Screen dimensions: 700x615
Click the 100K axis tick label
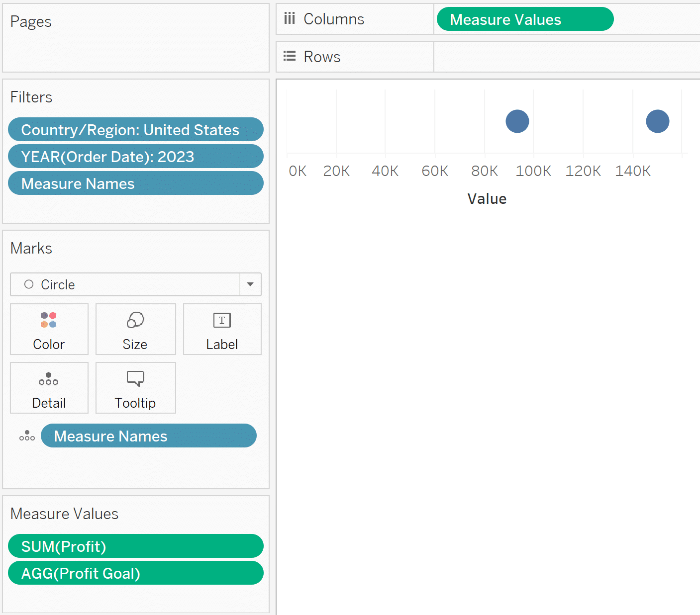click(533, 171)
